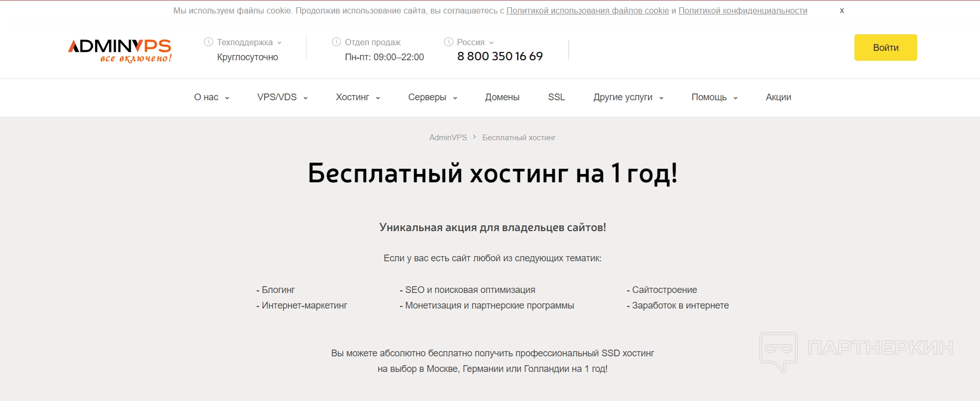
Task: Open the О нас menu
Action: [x=212, y=97]
